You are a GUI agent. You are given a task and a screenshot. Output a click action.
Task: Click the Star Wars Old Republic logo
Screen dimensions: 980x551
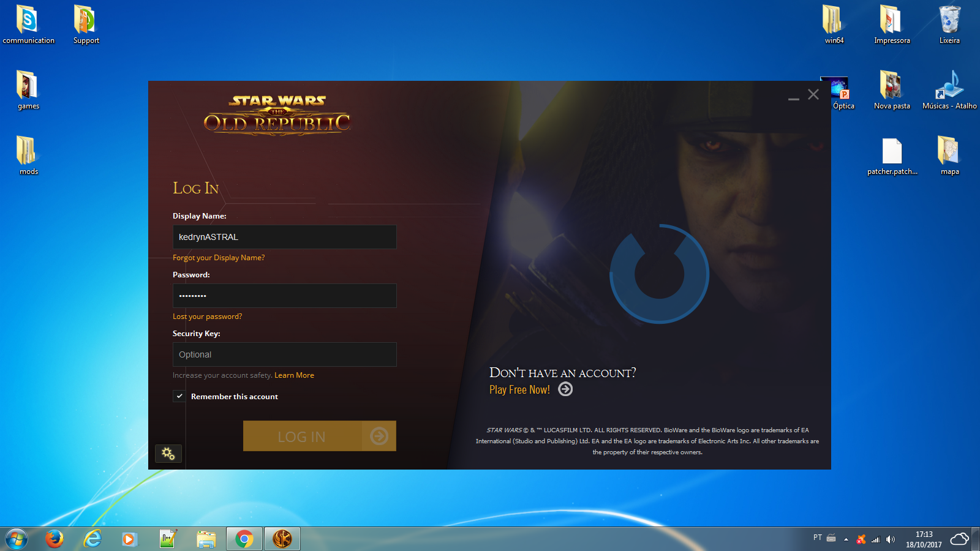[277, 115]
